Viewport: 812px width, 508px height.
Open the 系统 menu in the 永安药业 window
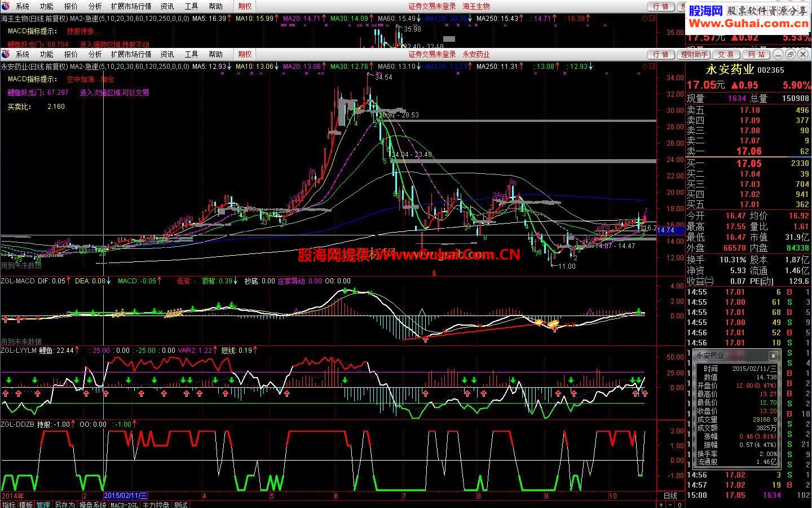[23, 54]
